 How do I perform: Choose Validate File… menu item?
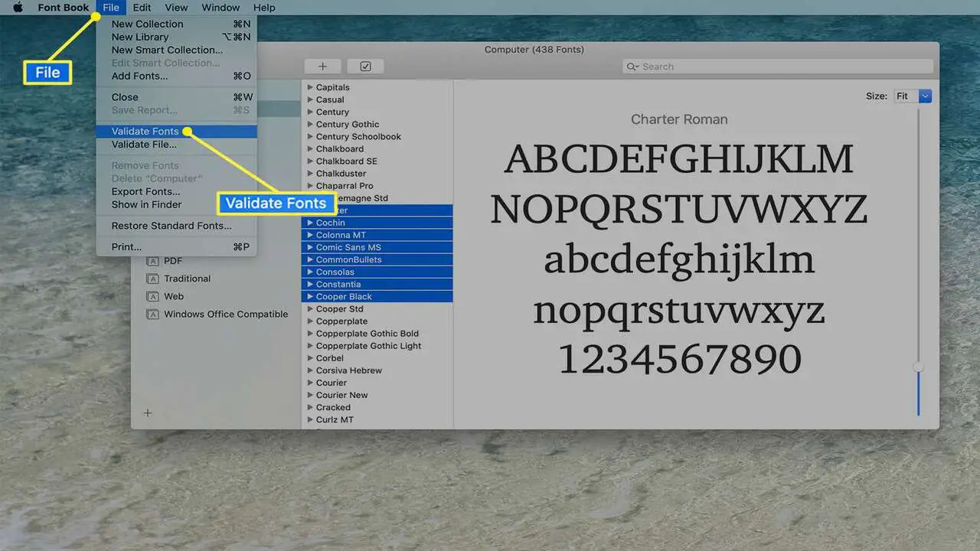pos(177,144)
